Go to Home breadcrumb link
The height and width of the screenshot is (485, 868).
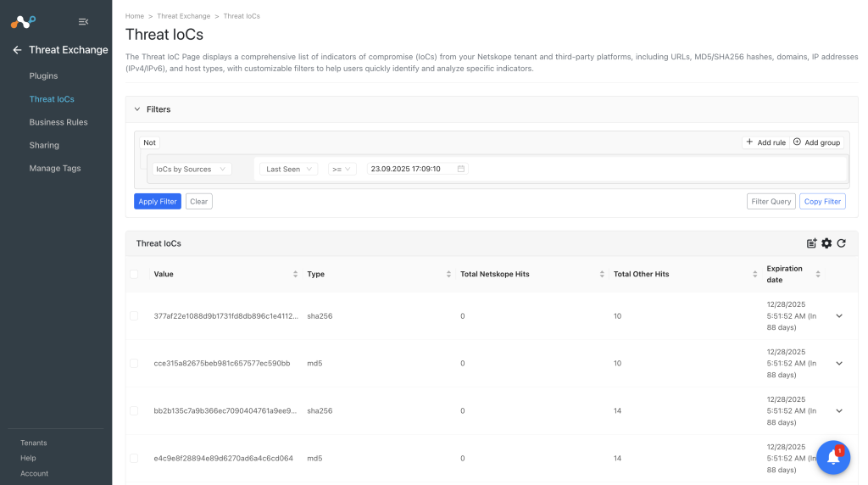[x=135, y=16]
